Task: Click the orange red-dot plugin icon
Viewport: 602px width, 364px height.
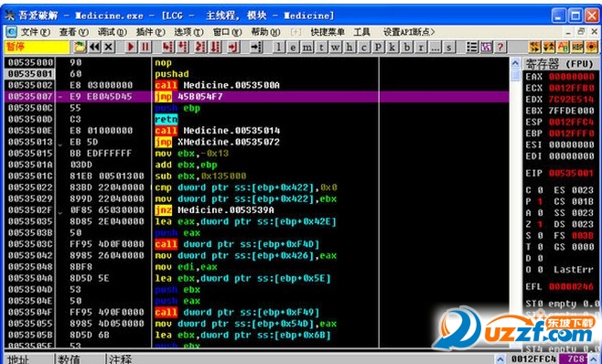Action: click(x=592, y=47)
